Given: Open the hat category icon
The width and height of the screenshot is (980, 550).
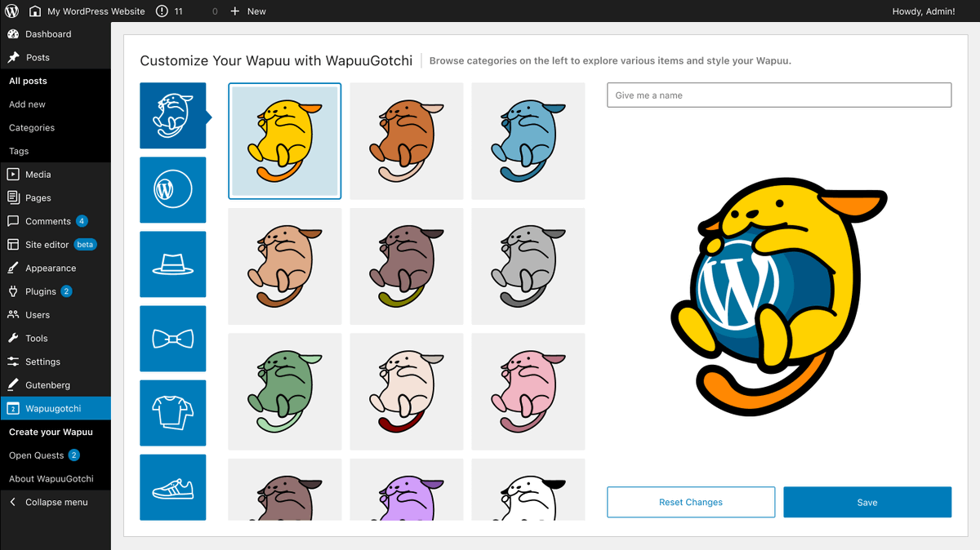Looking at the screenshot, I should (x=173, y=264).
